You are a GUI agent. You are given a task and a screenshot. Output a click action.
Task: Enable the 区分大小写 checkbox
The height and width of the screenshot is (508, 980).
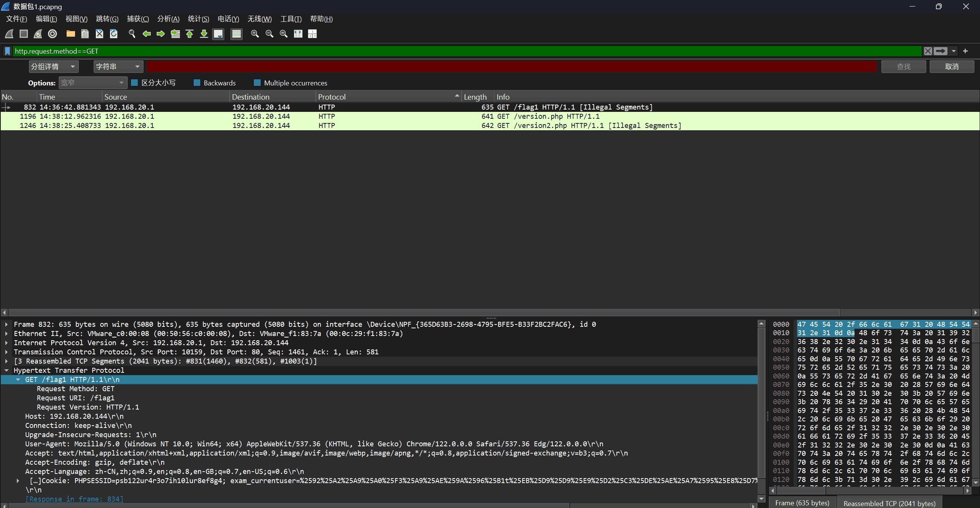click(x=134, y=83)
